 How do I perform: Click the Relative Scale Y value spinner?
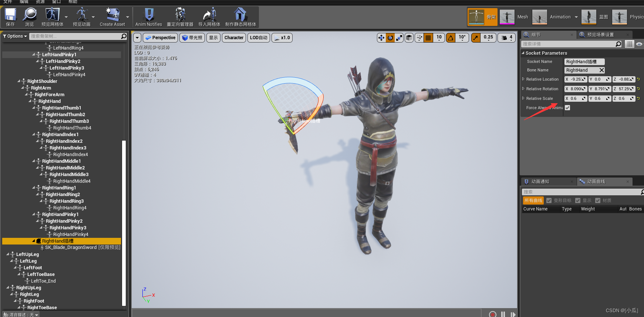coord(600,98)
